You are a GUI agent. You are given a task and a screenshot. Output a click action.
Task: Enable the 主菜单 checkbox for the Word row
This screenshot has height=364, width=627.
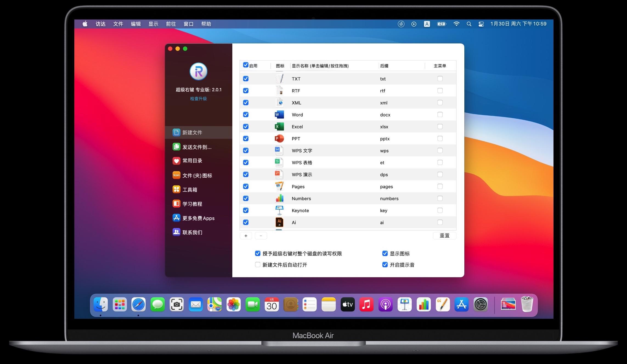coord(440,115)
